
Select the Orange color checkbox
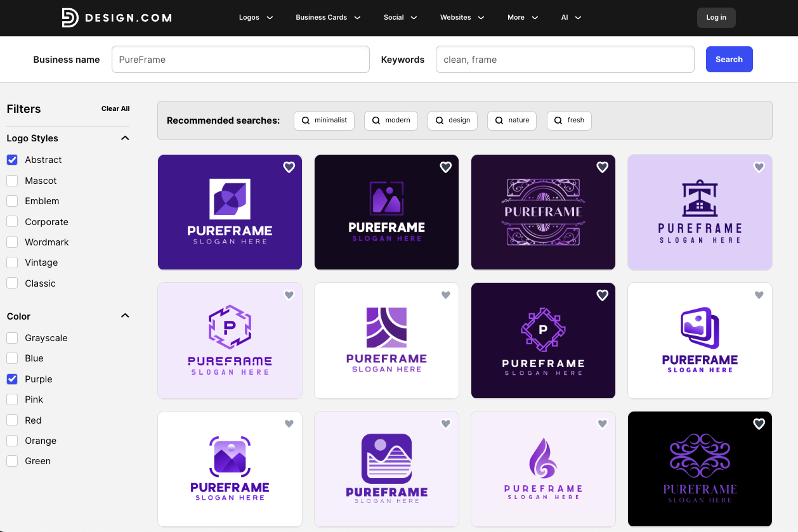12,441
